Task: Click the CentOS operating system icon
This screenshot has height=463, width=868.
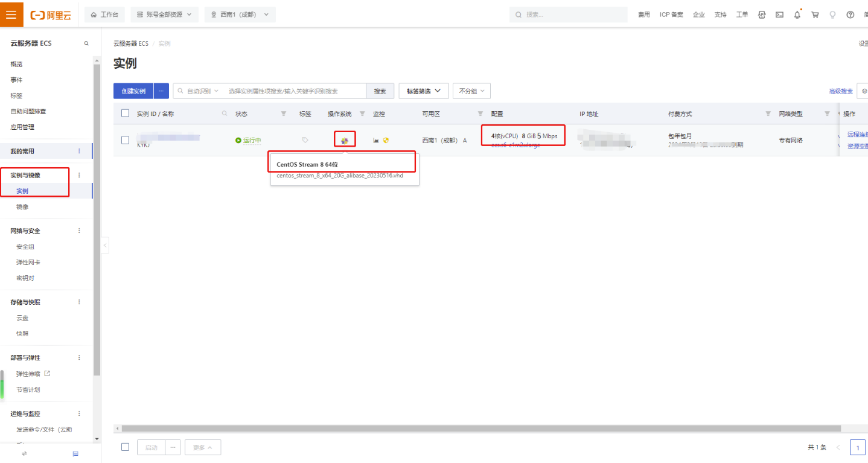Action: pyautogui.click(x=345, y=140)
